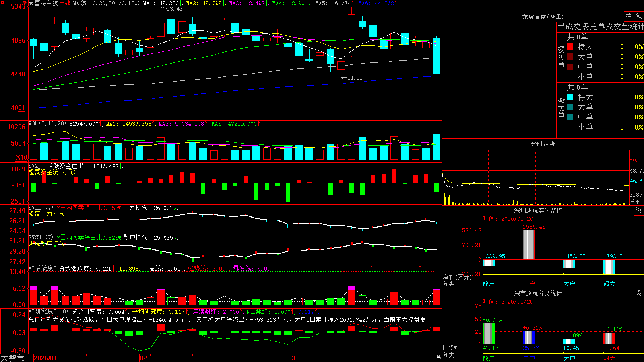Click the X10 volume scale box
This screenshot has height=362, width=644.
coord(21,157)
